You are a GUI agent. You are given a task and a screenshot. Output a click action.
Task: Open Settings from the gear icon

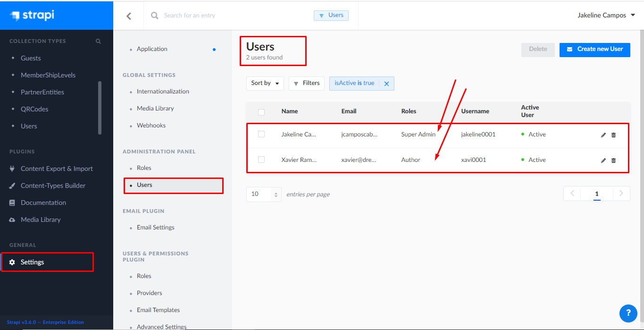[x=13, y=262]
